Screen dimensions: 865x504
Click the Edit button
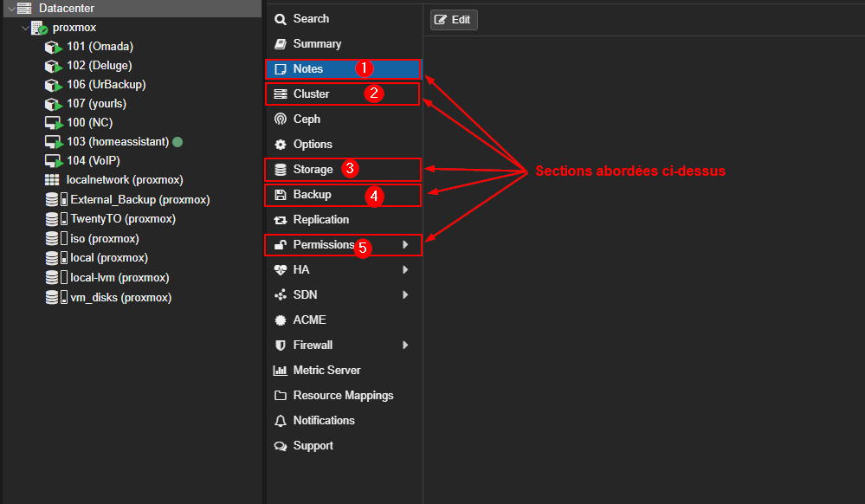tap(454, 19)
